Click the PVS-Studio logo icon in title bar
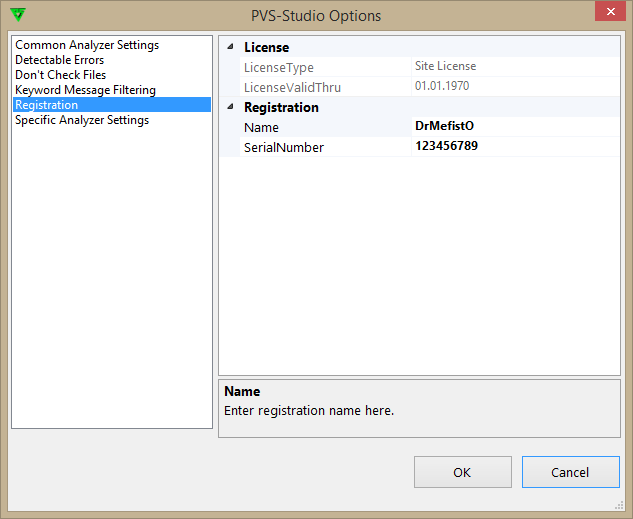The width and height of the screenshot is (633, 519). tap(19, 15)
